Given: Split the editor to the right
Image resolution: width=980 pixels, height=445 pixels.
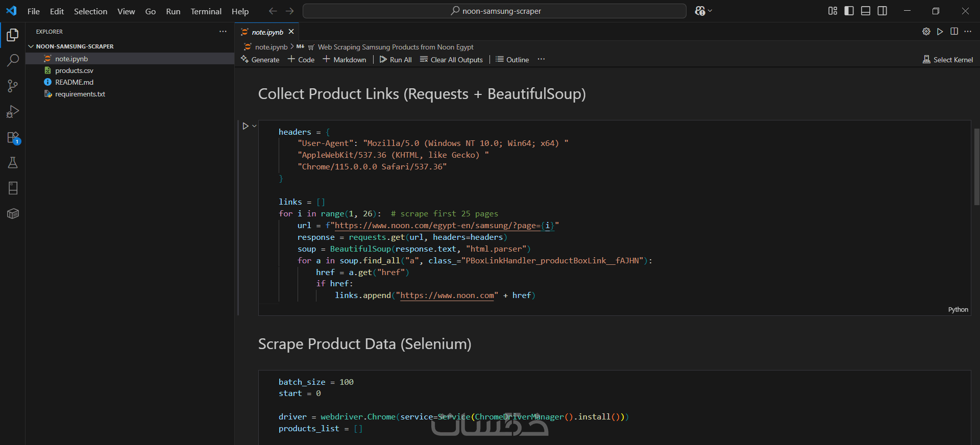Looking at the screenshot, I should (954, 32).
